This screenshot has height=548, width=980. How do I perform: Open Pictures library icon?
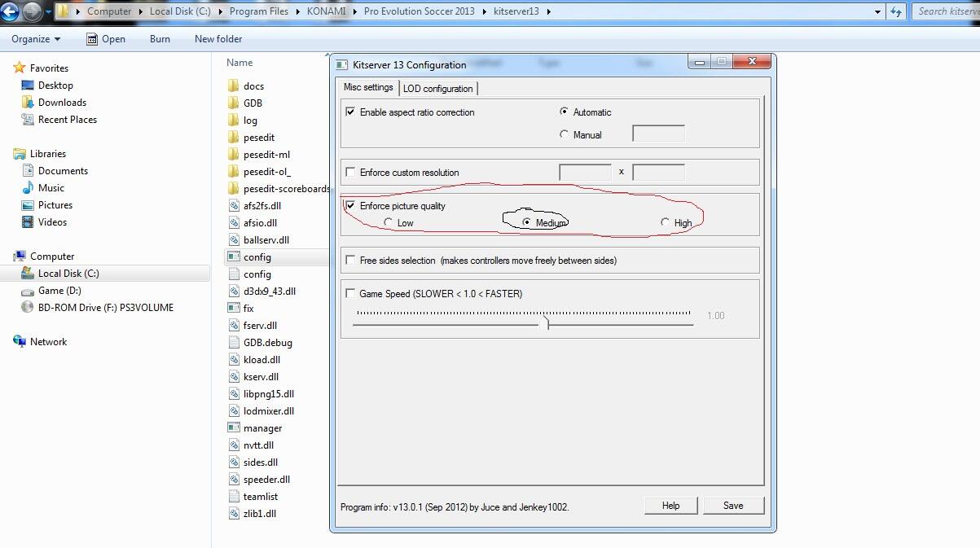28,204
